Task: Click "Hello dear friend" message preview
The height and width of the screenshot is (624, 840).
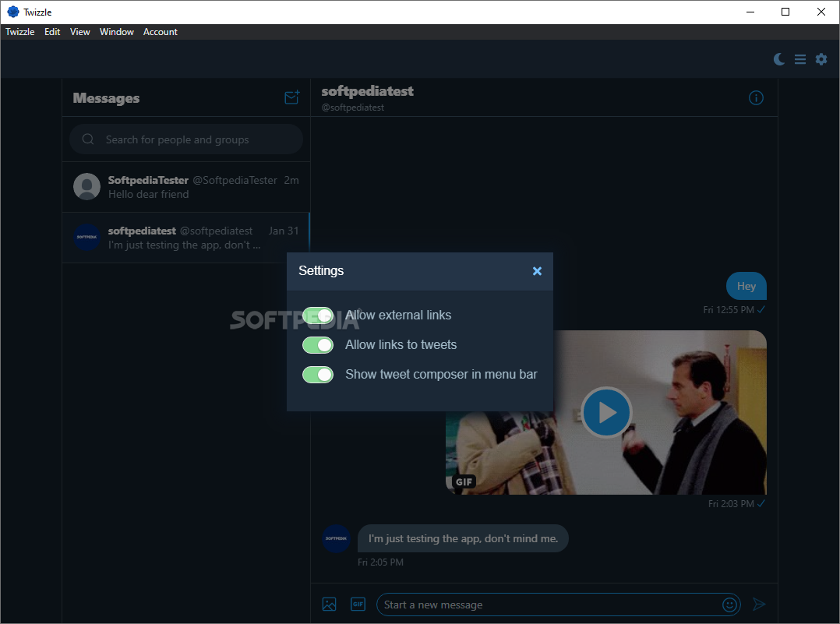Action: [x=148, y=194]
